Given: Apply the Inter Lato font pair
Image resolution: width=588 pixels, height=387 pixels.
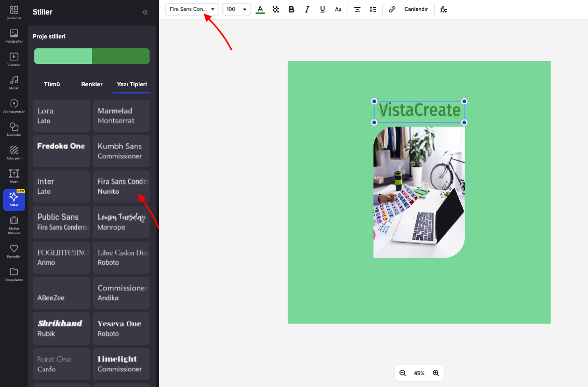Looking at the screenshot, I should click(61, 186).
